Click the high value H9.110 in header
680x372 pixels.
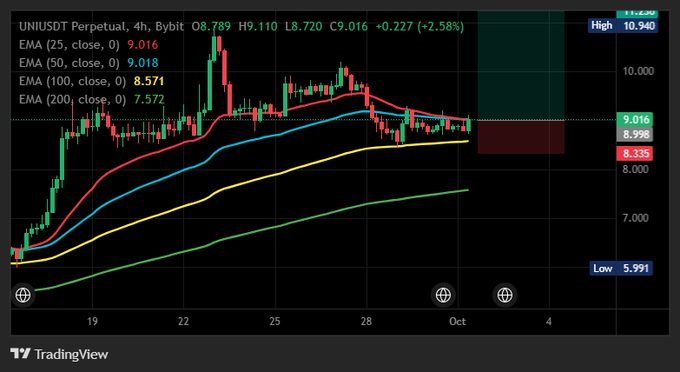pyautogui.click(x=258, y=26)
